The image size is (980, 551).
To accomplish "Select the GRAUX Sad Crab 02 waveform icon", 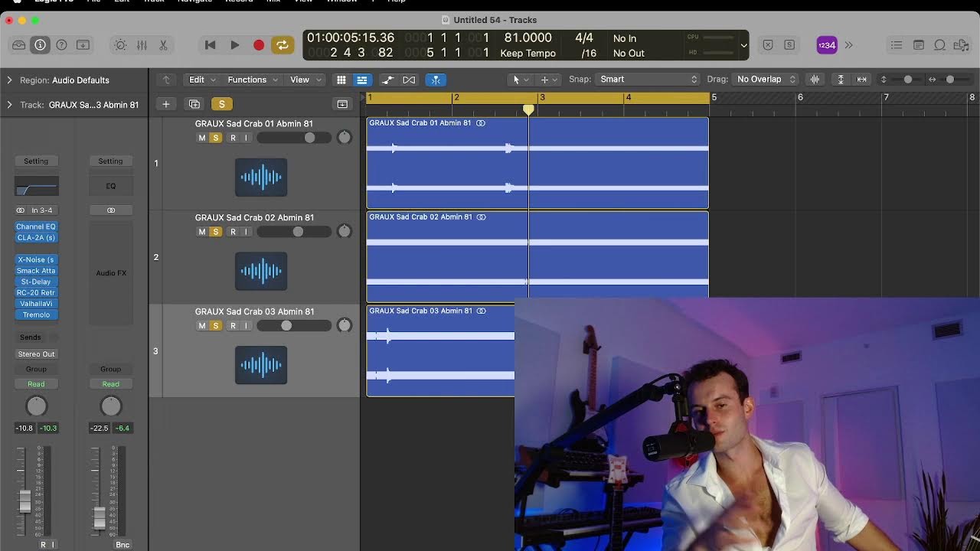I will 261,271.
